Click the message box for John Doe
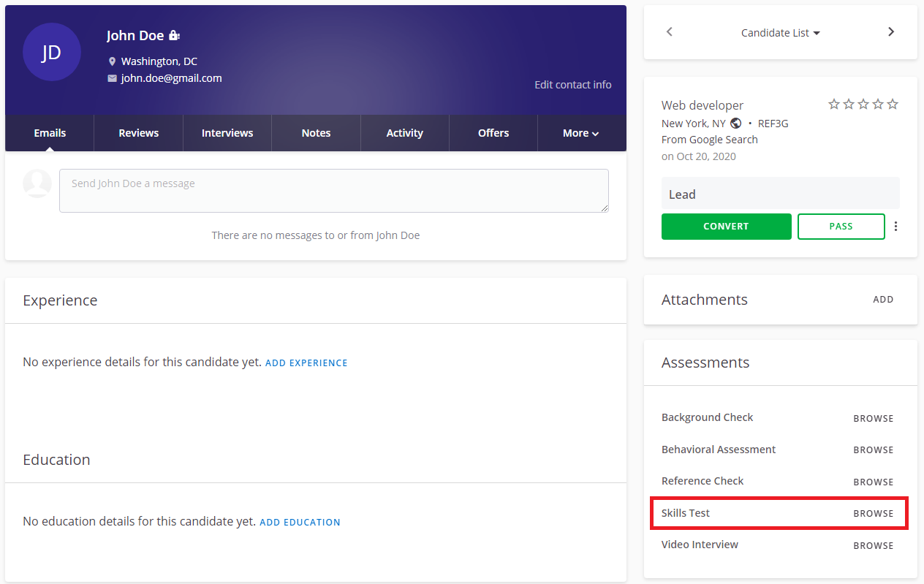The image size is (924, 584). 334,191
